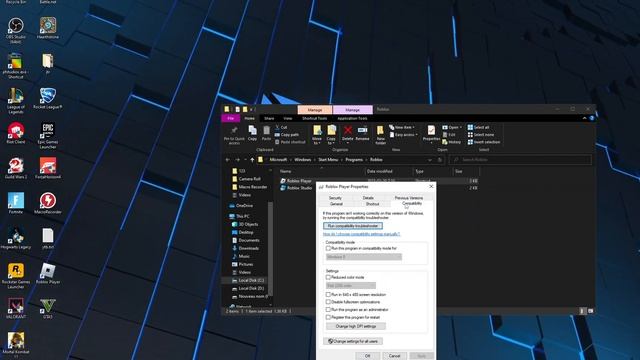Click Change high DPI settings button
Image resolution: width=640 pixels, height=360 pixels.
[356, 326]
